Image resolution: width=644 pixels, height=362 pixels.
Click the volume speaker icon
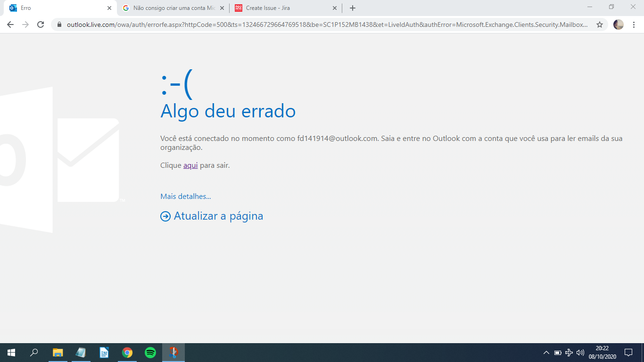[580, 353]
